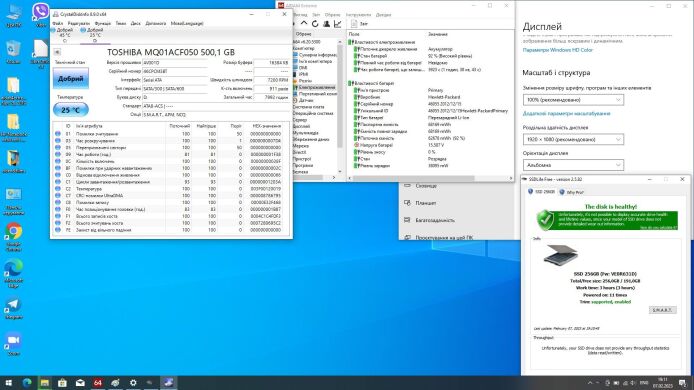Open the Google Chrome desktop icon
This screenshot has width=694, height=390.
[x=14, y=237]
